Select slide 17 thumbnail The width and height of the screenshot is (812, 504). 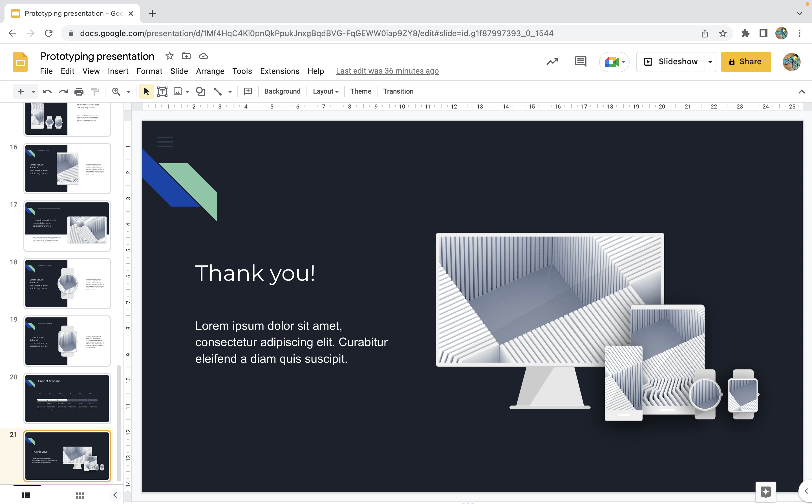tap(67, 226)
